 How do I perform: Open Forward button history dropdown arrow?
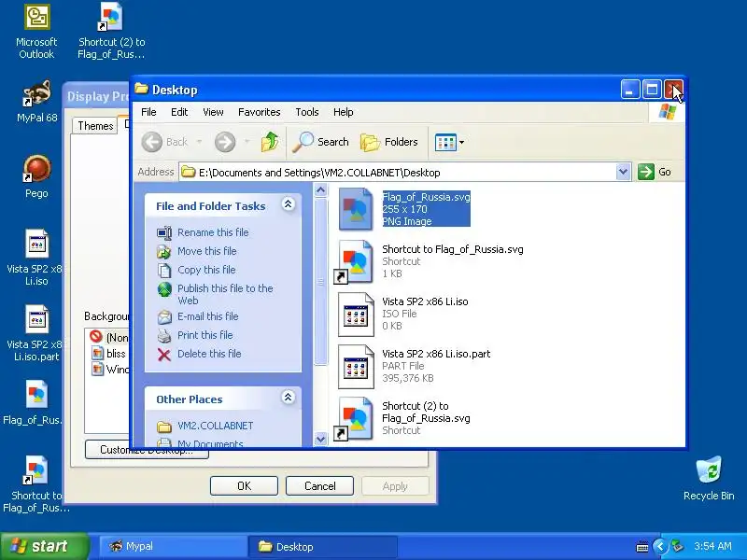247,142
